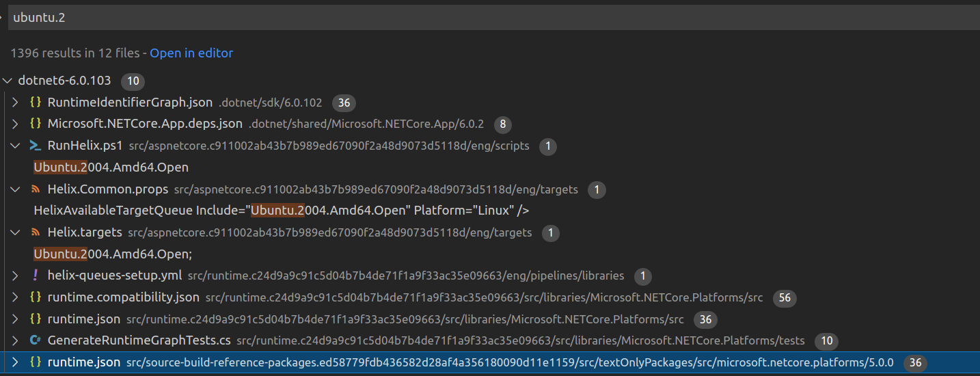Expand highlighted runtime.json under source-build-reference-packages
Screen dimensions: 980x376
[15, 362]
